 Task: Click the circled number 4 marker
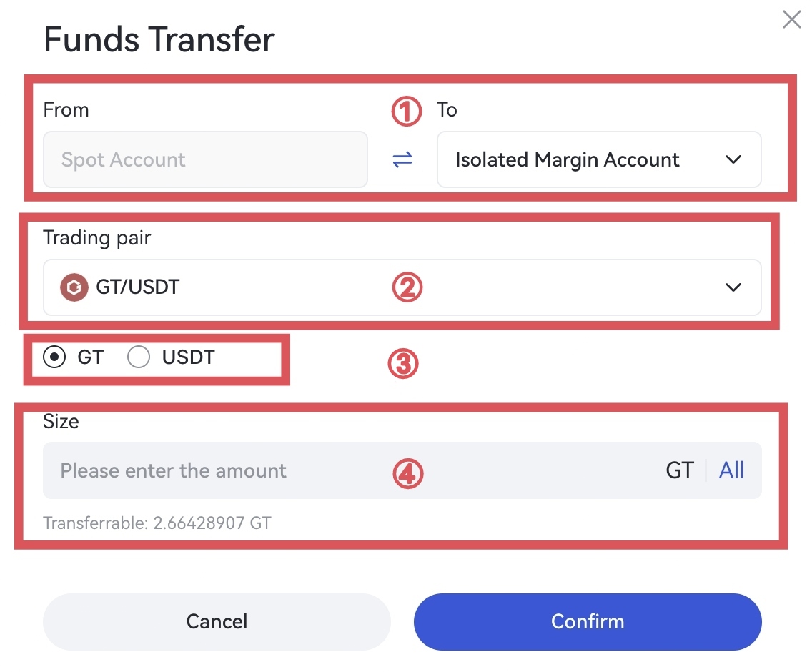point(407,474)
